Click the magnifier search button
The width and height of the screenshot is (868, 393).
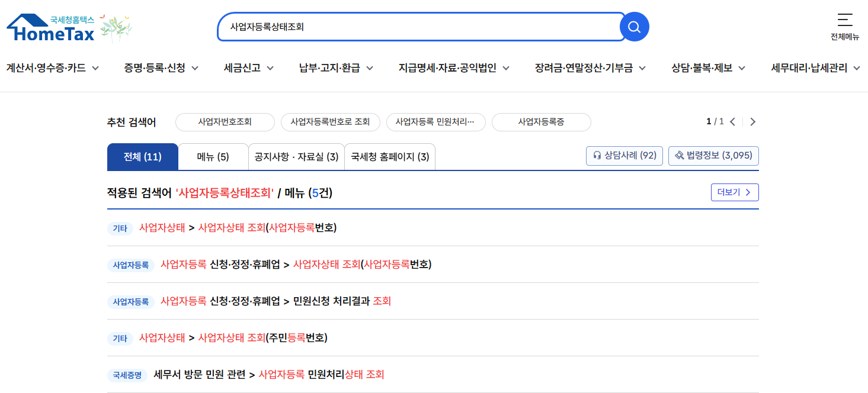pos(634,27)
